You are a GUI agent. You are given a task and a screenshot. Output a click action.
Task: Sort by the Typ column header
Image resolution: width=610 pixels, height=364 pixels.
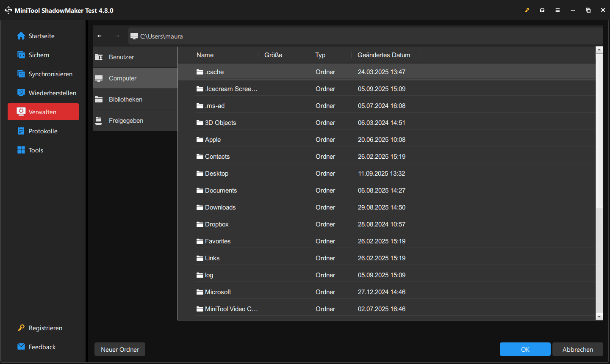[x=320, y=55]
